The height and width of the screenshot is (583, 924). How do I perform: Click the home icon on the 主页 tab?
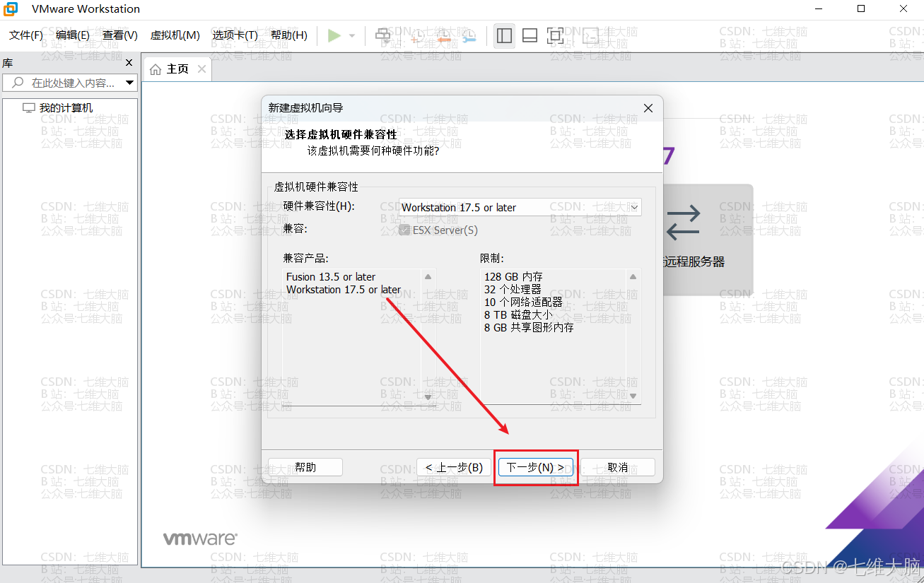click(156, 69)
